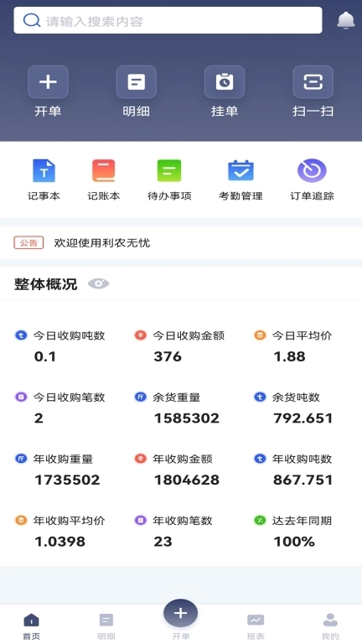Screen dimensions: 362x644
Task: Open the 挂单 clock icon
Action: click(225, 82)
